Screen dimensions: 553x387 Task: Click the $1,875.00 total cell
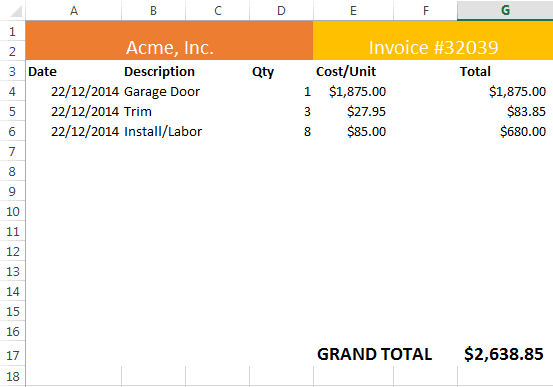[505, 91]
